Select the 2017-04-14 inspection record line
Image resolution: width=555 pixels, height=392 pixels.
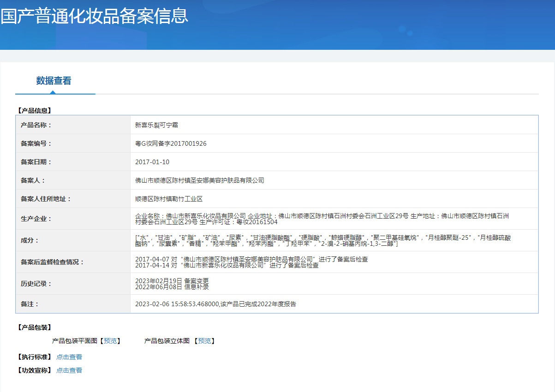pos(227,265)
